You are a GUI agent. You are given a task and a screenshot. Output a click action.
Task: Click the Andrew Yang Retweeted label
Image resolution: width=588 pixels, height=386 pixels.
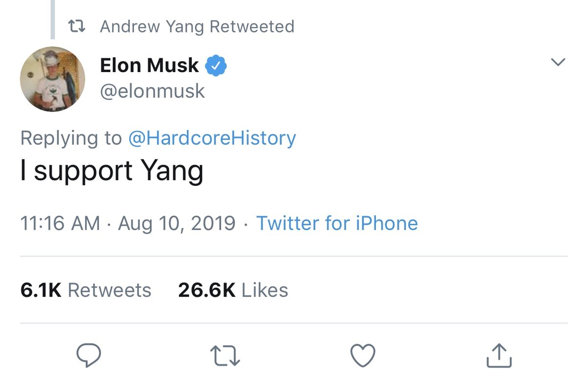click(x=197, y=26)
